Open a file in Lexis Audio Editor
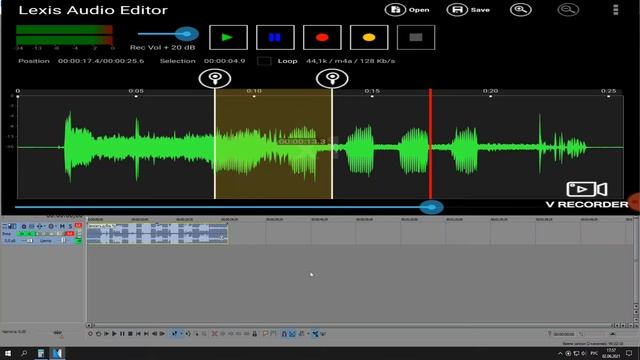The height and width of the screenshot is (360, 640). [407, 10]
